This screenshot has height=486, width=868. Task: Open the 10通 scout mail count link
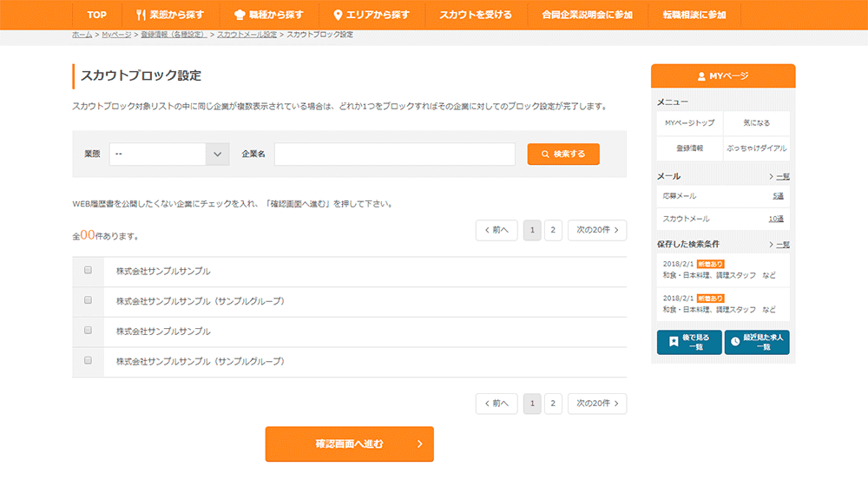(x=776, y=219)
